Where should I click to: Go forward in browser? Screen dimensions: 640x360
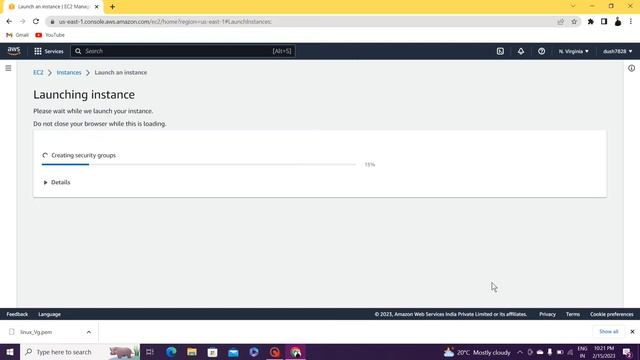22,21
